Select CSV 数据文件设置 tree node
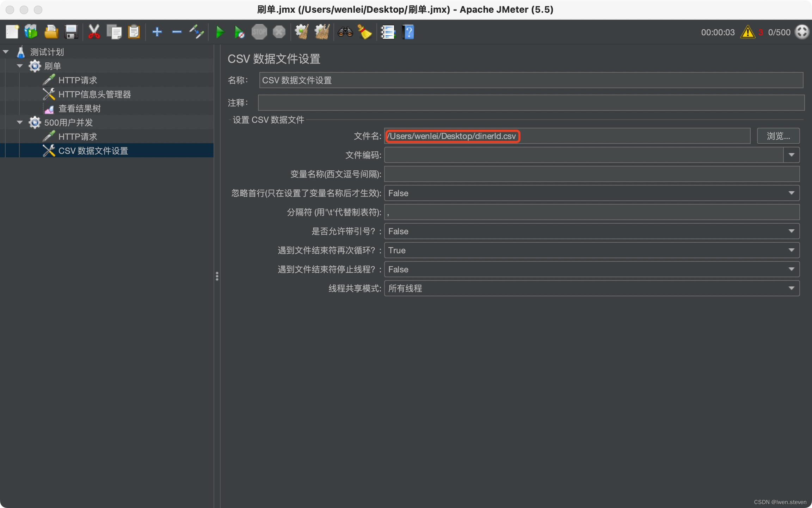812x508 pixels. 93,151
